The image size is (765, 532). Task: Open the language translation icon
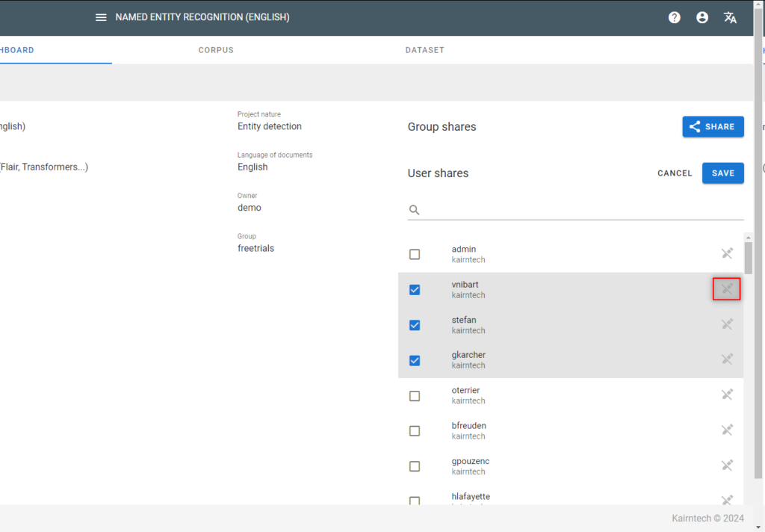(730, 18)
